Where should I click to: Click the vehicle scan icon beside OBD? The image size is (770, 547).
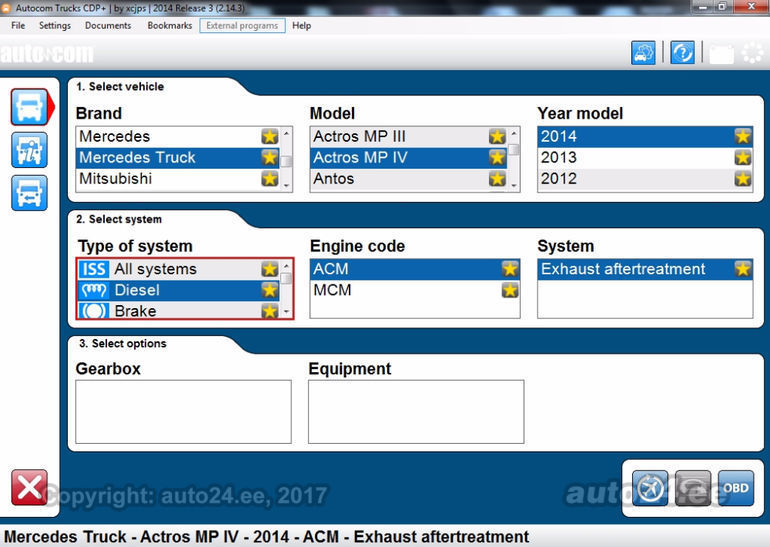point(693,488)
